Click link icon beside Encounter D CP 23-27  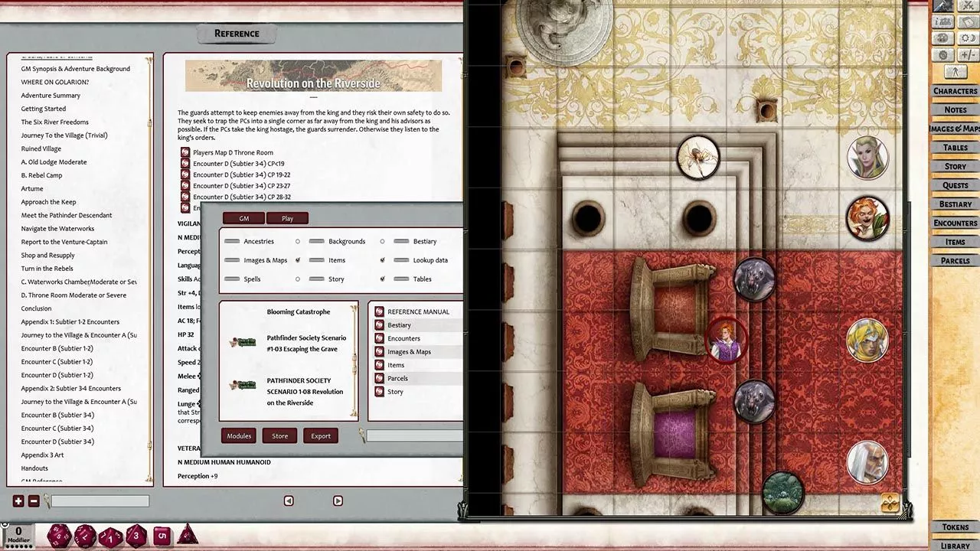[x=185, y=186]
